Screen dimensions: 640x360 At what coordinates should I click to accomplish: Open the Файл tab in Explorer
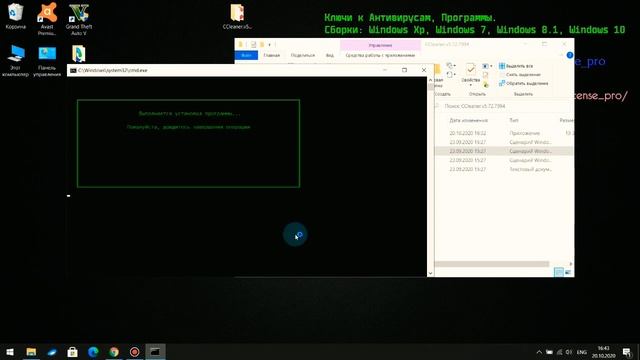coord(246,55)
